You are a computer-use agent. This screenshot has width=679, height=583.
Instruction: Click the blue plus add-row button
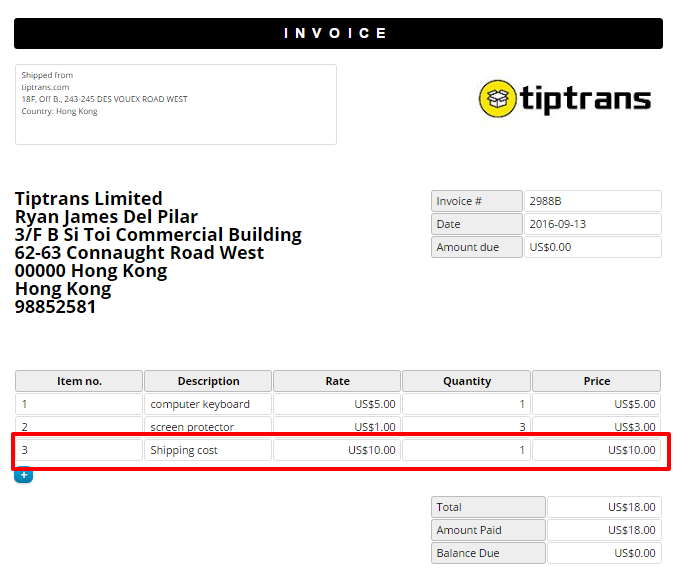click(23, 475)
